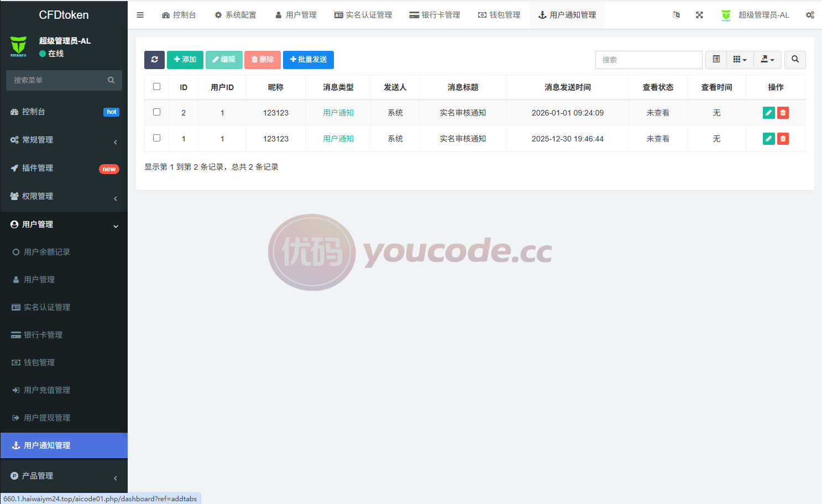The width and height of the screenshot is (822, 504).
Task: Collapse the 用户管理 parent sidebar group
Action: 64,224
